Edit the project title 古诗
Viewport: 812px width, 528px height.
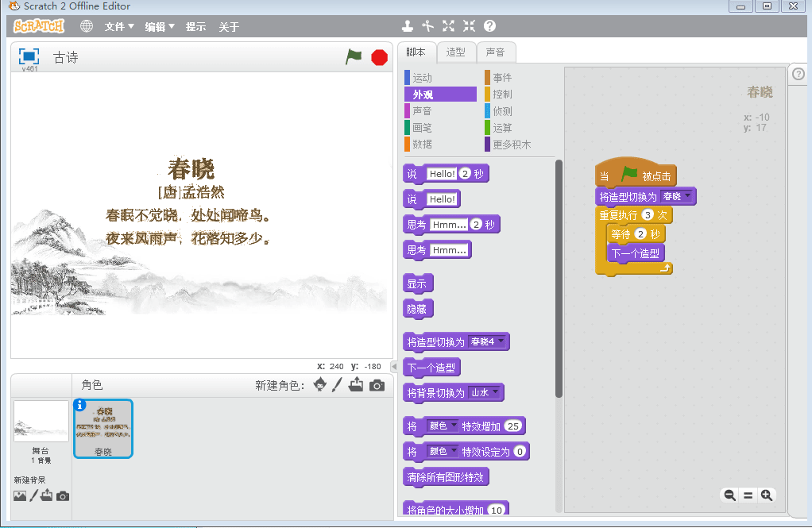[66, 57]
